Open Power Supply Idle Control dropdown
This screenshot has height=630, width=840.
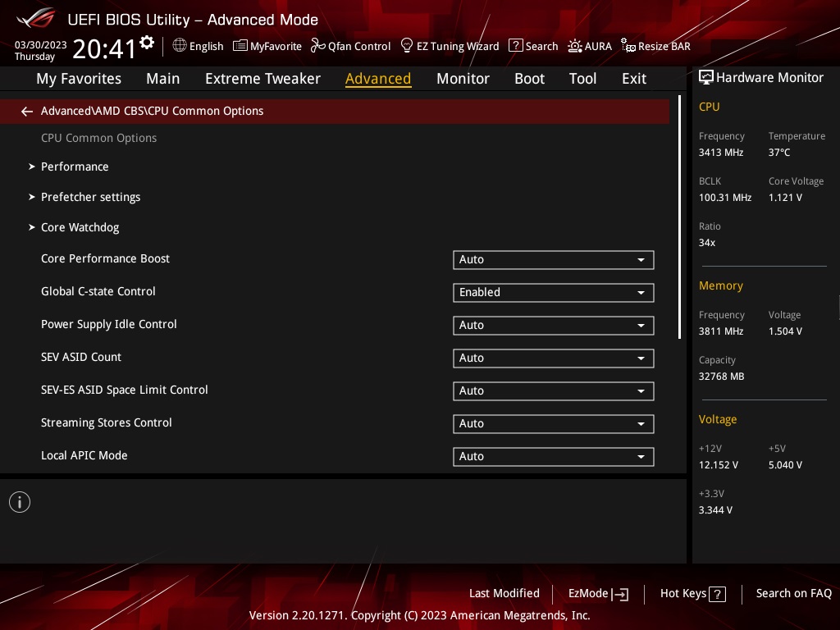[x=554, y=325]
